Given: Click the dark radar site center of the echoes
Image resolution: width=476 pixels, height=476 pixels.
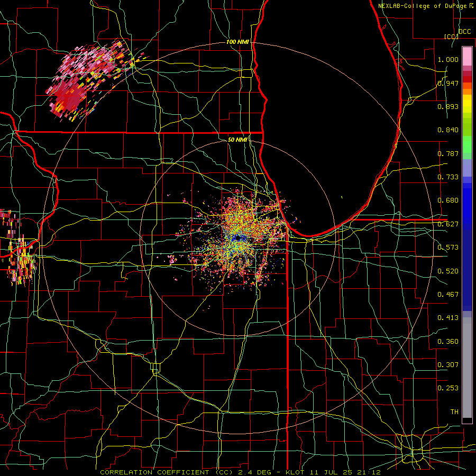Looking at the screenshot, I should click(x=237, y=239).
